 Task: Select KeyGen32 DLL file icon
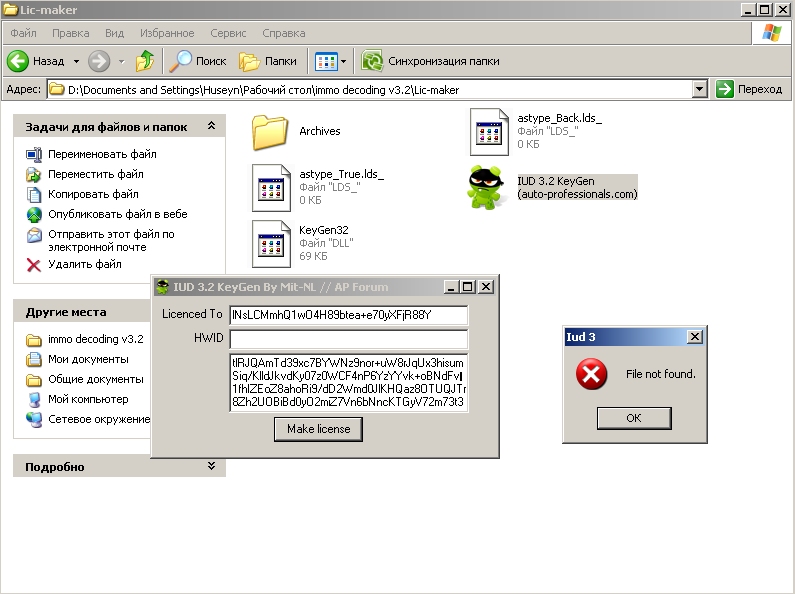(x=271, y=243)
